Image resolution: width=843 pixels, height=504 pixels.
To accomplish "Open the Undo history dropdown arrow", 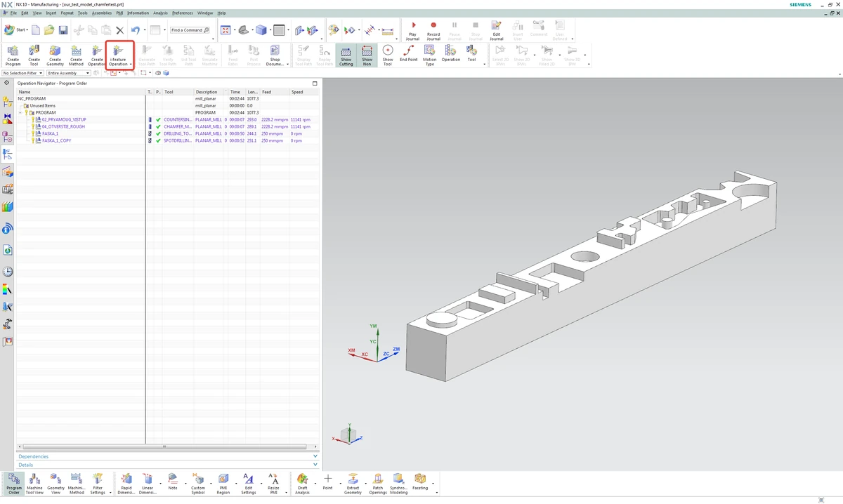I will click(x=144, y=30).
